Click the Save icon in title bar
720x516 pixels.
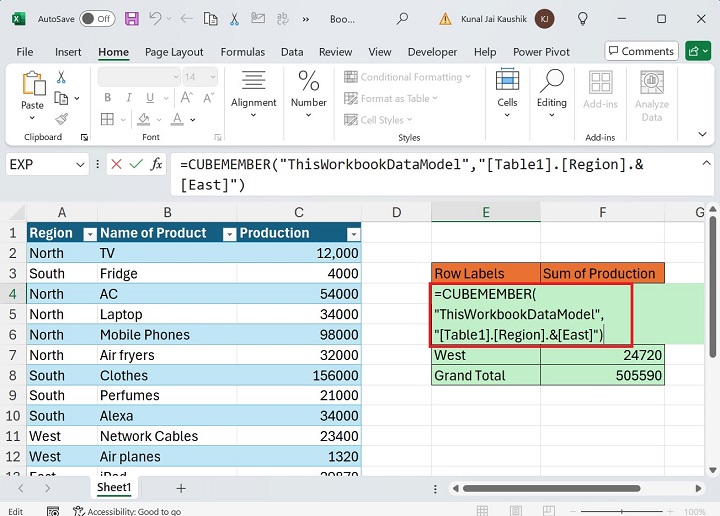[130, 19]
